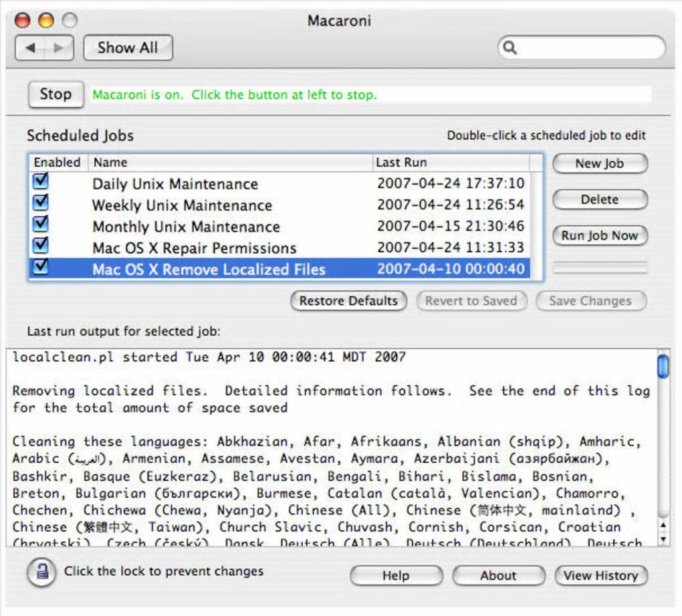Delete the selected scheduled job
682x616 pixels.
pos(600,200)
